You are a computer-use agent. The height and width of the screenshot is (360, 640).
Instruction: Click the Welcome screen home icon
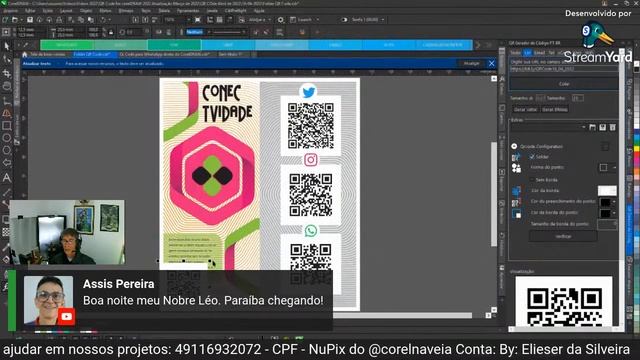(25, 54)
